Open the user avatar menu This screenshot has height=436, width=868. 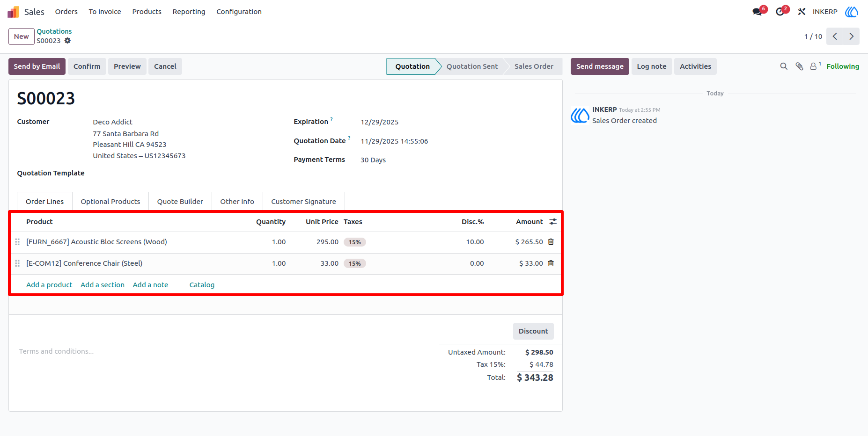click(x=851, y=12)
